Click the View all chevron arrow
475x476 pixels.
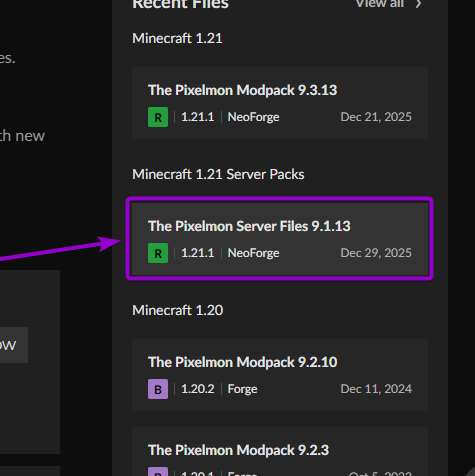coord(418,4)
